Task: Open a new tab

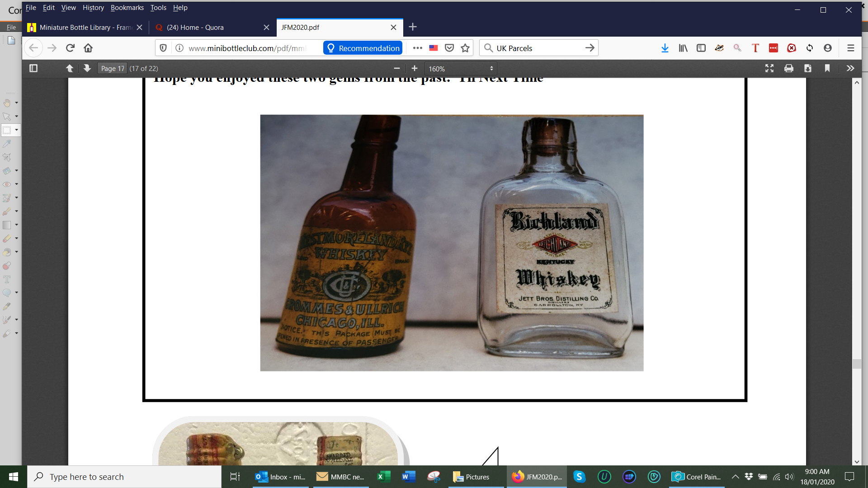Action: 413,27
